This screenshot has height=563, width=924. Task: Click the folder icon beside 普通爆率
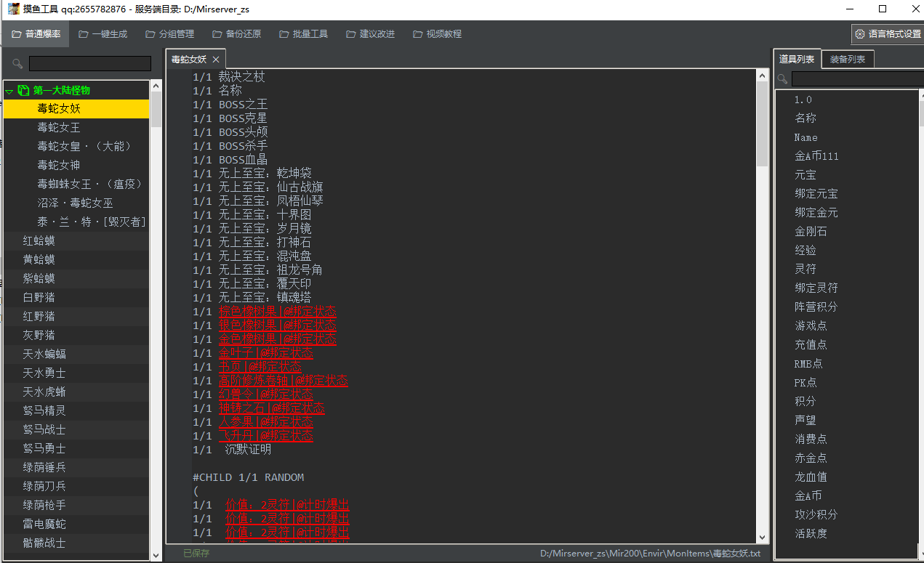click(16, 34)
